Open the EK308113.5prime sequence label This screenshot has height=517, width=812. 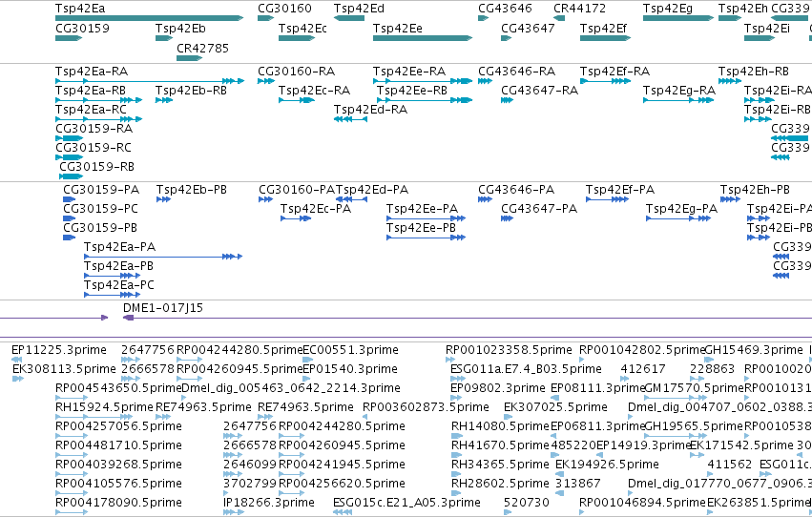[x=64, y=369]
